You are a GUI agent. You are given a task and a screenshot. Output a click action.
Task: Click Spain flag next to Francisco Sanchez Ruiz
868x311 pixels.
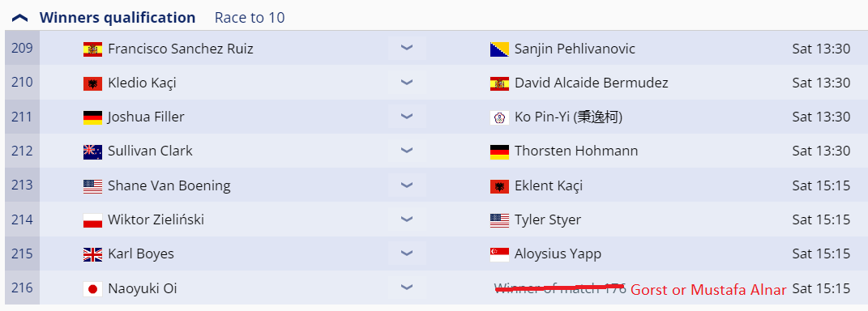pyautogui.click(x=92, y=49)
